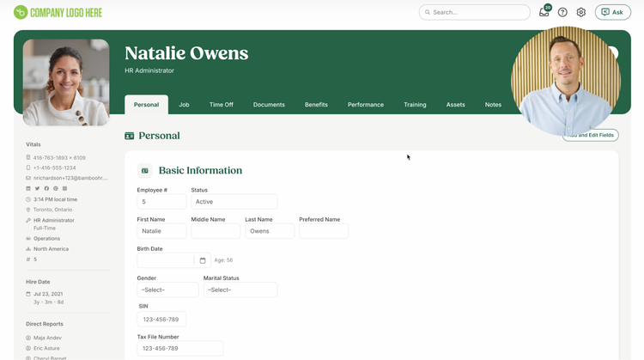Click the Tax File Number field
The height and width of the screenshot is (360, 644).
pyautogui.click(x=180, y=349)
